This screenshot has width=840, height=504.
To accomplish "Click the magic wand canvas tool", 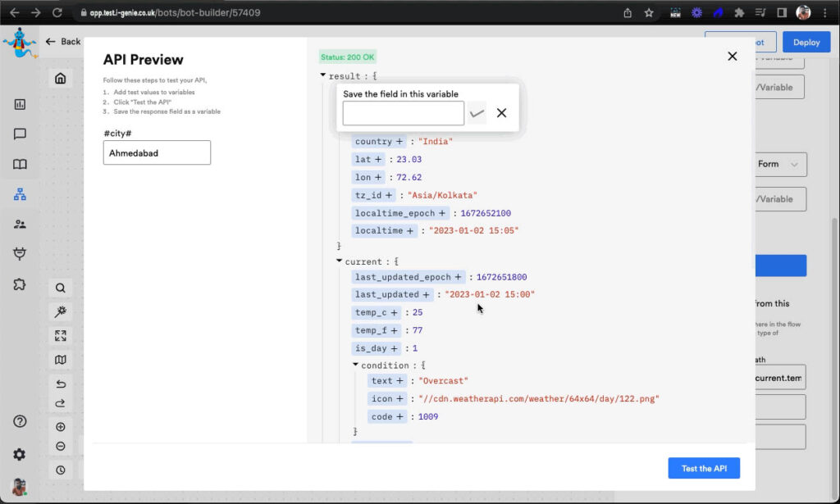I will (x=61, y=311).
